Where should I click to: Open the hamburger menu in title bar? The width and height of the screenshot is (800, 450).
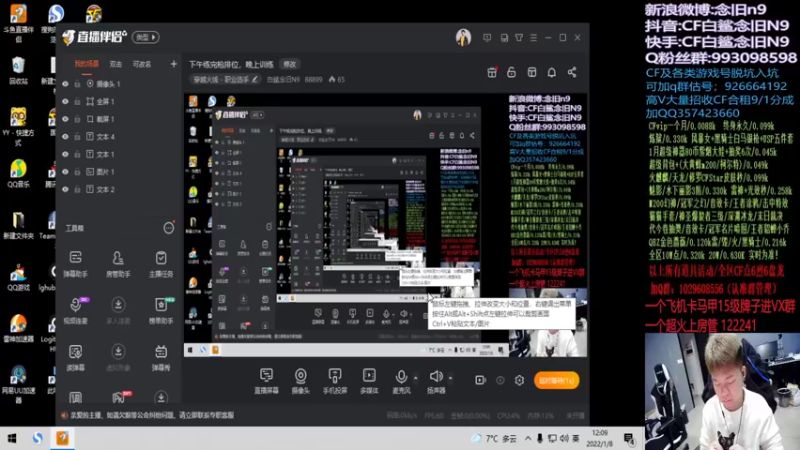(534, 38)
